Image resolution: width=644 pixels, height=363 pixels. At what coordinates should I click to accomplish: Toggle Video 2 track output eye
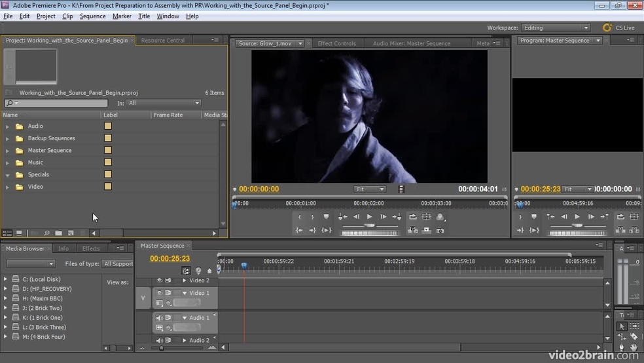(159, 280)
